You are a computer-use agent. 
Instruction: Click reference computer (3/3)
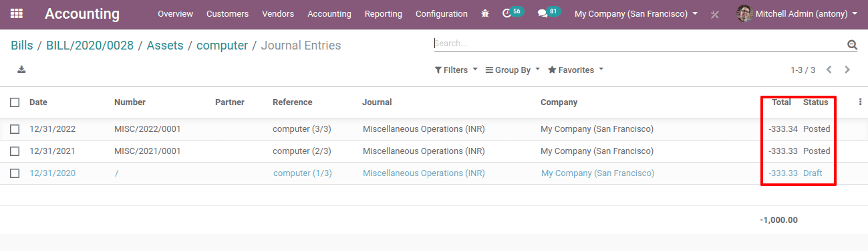(302, 129)
